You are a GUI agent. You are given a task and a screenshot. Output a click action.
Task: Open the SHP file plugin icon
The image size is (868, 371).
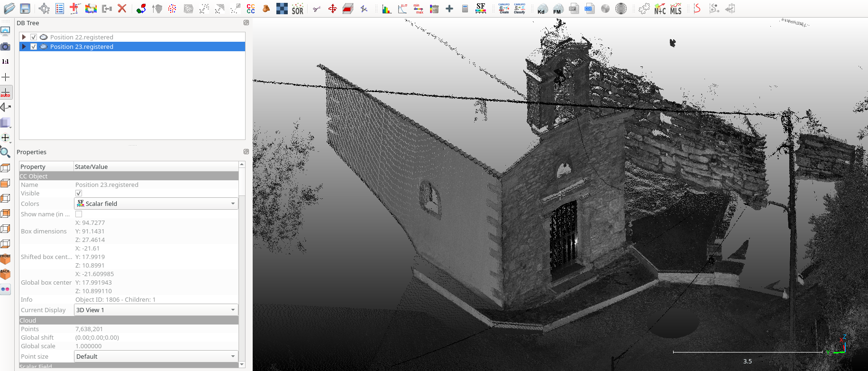[x=574, y=9]
